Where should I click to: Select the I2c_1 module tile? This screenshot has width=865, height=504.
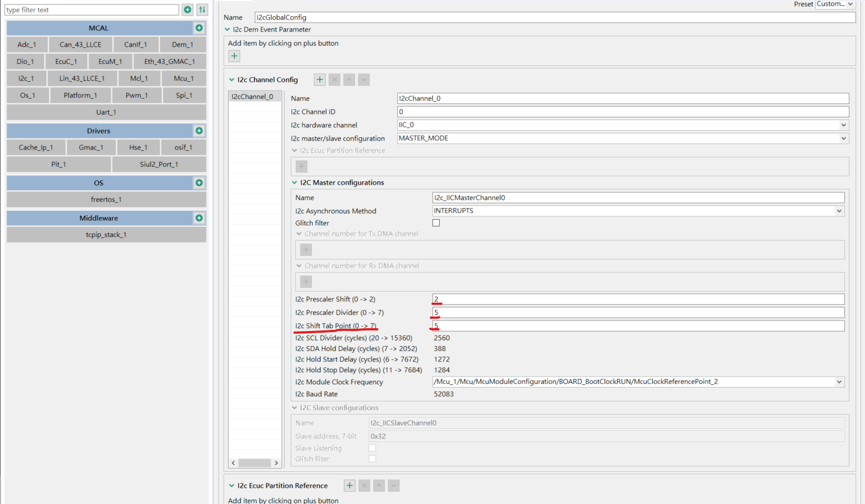coord(25,78)
